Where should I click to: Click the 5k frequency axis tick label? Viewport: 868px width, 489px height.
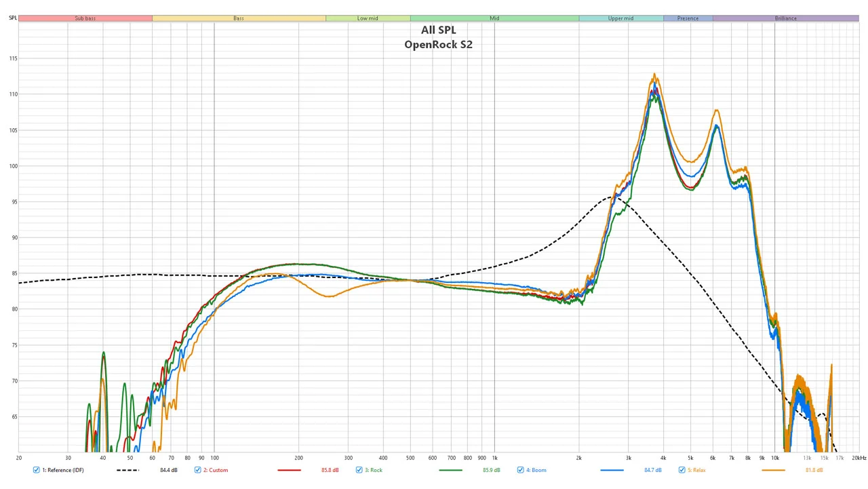(x=690, y=458)
